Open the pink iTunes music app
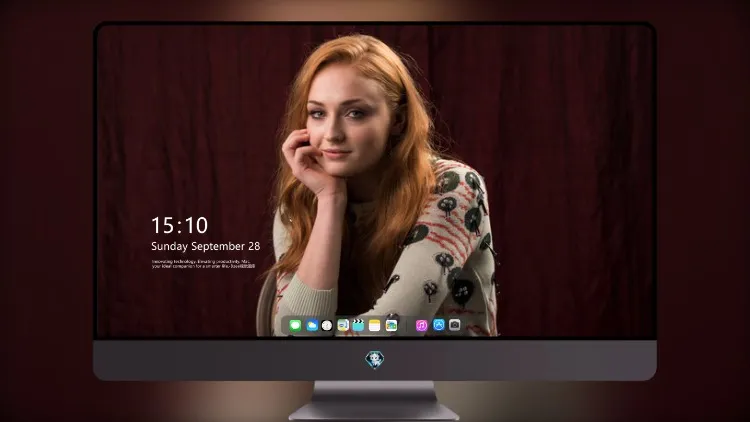Viewport: 750px width, 422px height. (x=421, y=325)
